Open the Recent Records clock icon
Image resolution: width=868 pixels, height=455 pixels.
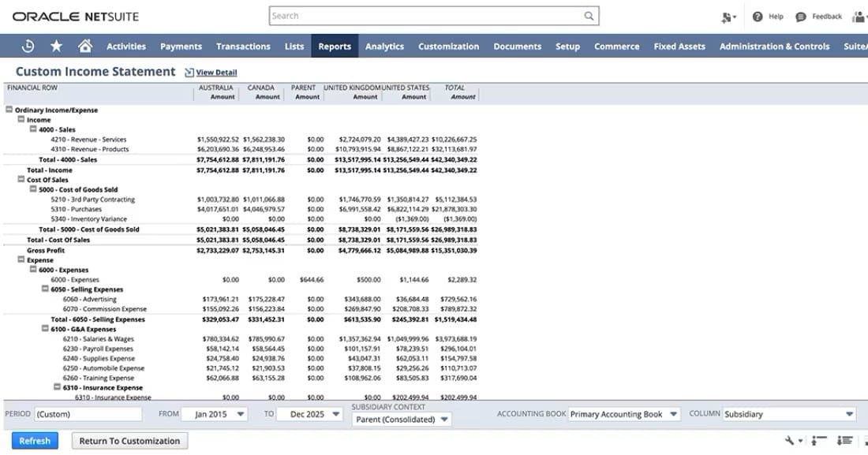click(28, 47)
